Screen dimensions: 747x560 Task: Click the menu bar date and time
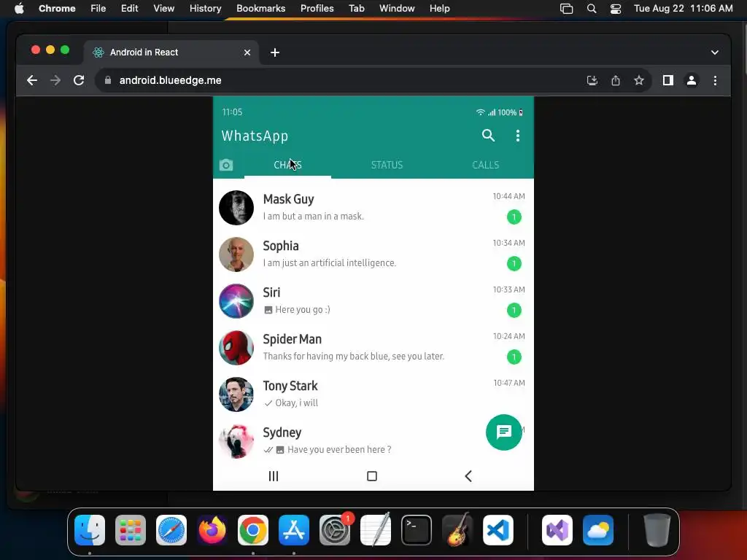[683, 9]
